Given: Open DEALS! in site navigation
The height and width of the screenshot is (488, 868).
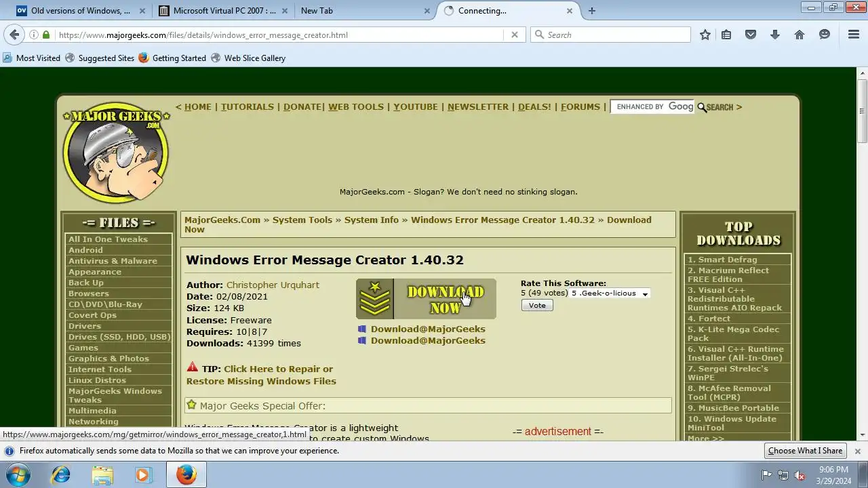Looking at the screenshot, I should 534,106.
